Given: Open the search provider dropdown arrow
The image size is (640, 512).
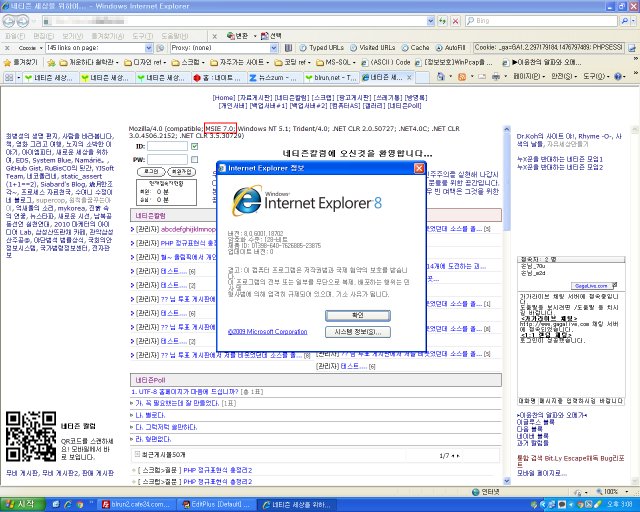Looking at the screenshot, I should coord(634,21).
